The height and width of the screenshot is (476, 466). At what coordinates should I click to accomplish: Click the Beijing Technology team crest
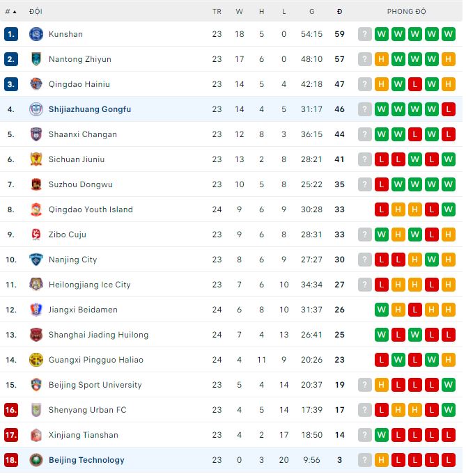click(36, 460)
